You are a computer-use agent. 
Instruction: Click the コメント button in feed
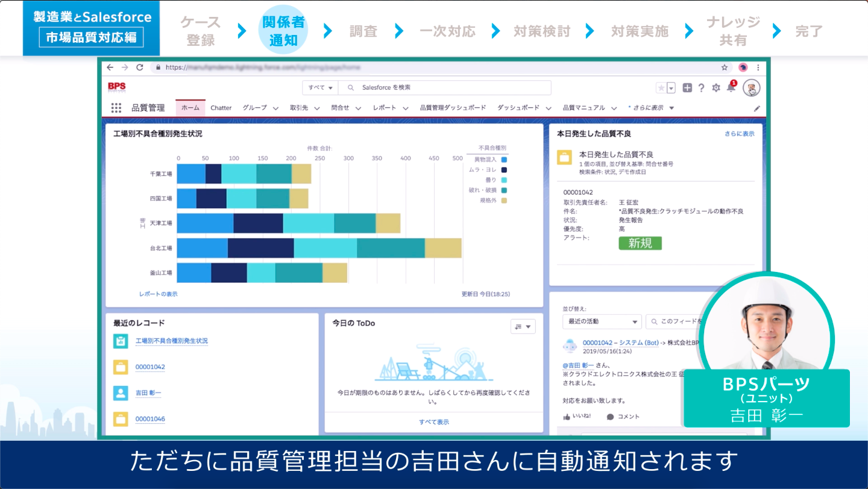pyautogui.click(x=623, y=417)
